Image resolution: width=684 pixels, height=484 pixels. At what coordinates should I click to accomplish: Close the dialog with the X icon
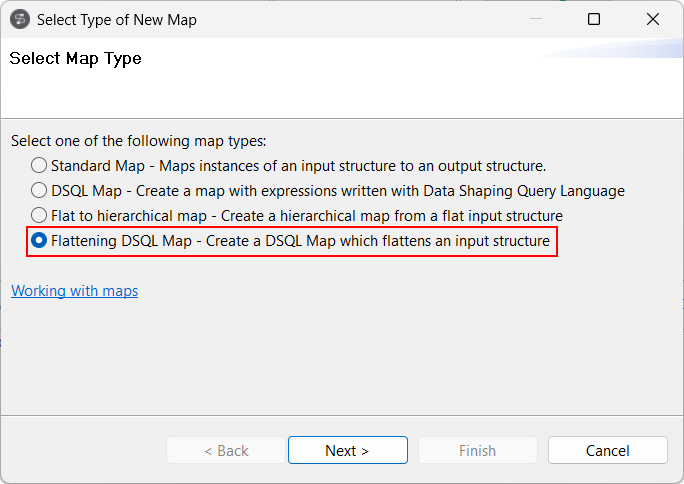pos(653,19)
